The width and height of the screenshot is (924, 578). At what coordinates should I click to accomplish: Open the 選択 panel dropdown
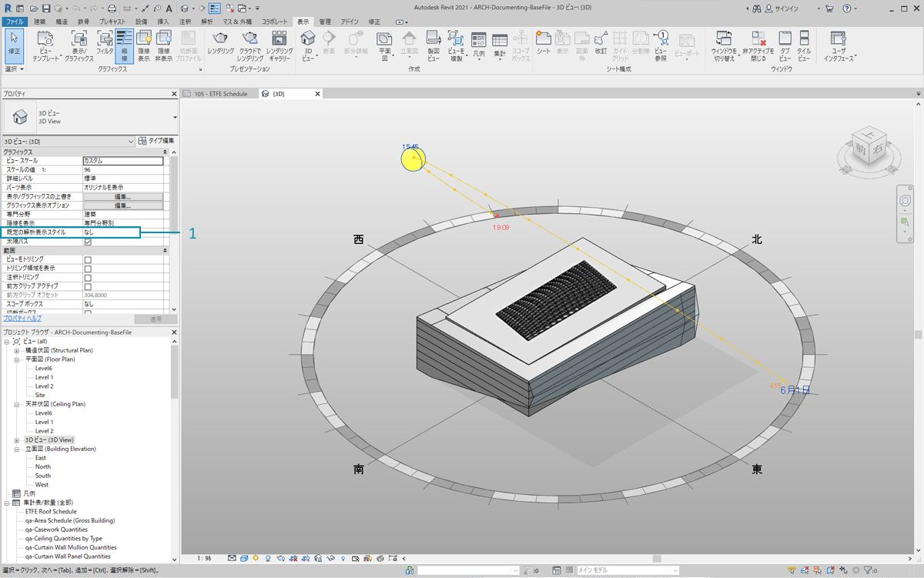(15, 68)
